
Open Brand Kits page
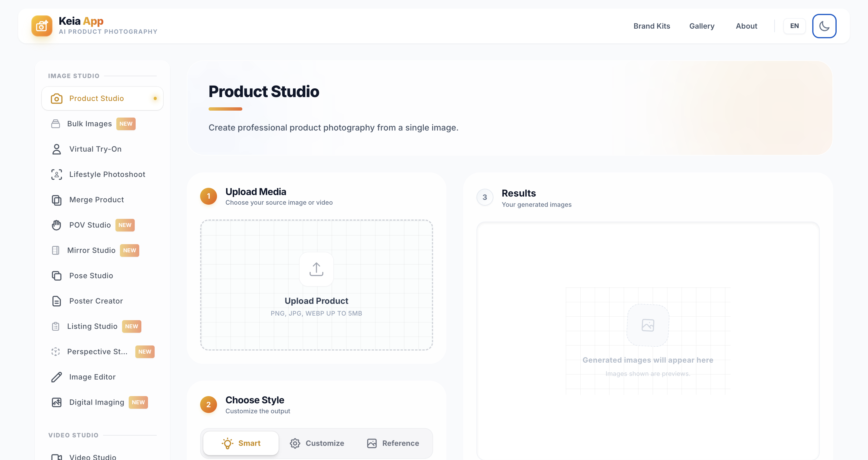(x=652, y=26)
